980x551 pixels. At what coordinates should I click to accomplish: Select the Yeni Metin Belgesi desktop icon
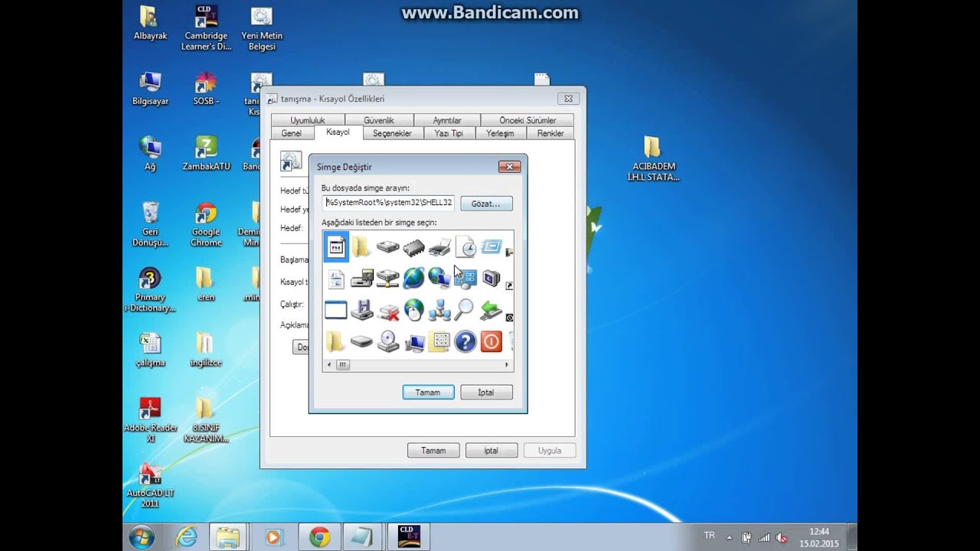coord(262,28)
